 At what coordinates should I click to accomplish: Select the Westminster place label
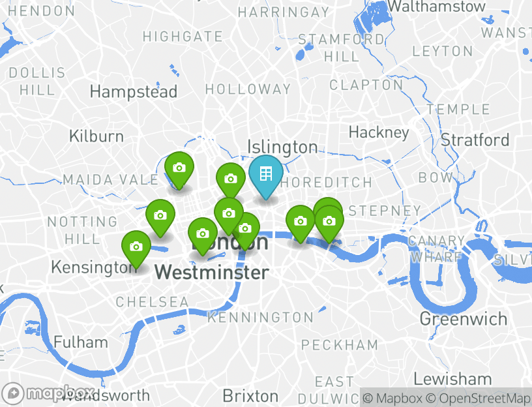pyautogui.click(x=212, y=273)
